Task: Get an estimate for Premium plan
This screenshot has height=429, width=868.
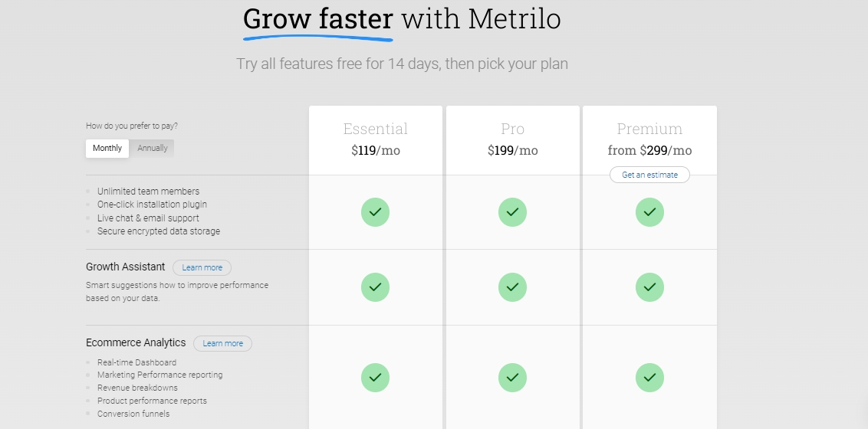Action: pyautogui.click(x=650, y=175)
